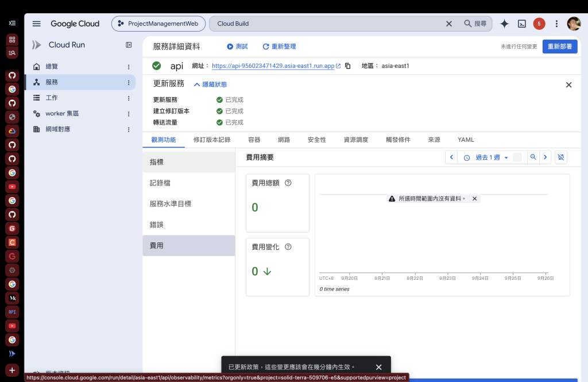Click the 轉送流量 已完成 status
588x382 pixels.
pos(230,122)
